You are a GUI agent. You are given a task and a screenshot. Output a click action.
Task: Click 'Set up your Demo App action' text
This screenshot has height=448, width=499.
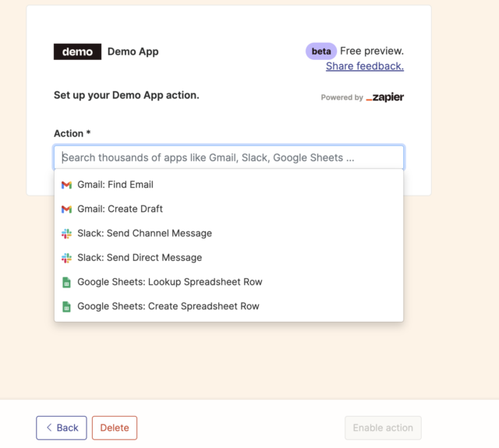coord(126,95)
